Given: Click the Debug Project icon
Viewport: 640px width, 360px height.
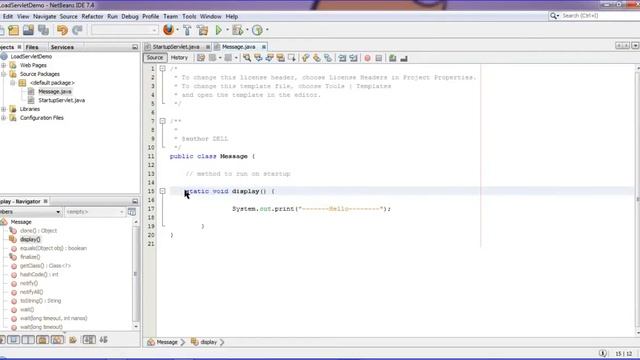Looking at the screenshot, I should pos(237,30).
